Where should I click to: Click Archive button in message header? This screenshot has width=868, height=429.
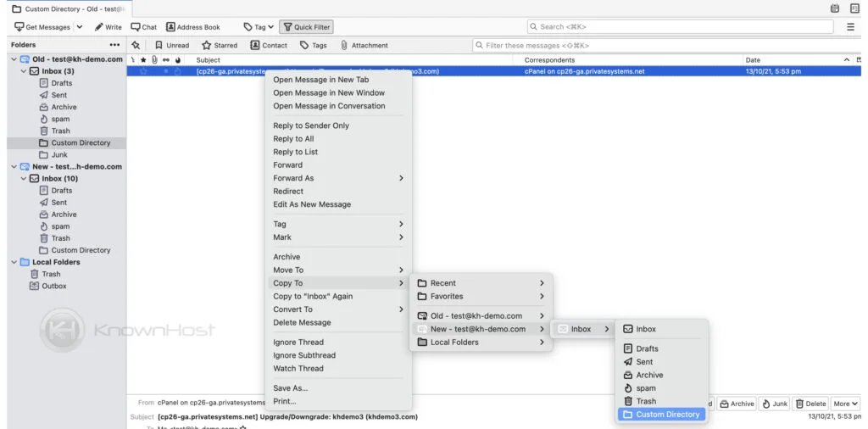point(737,404)
